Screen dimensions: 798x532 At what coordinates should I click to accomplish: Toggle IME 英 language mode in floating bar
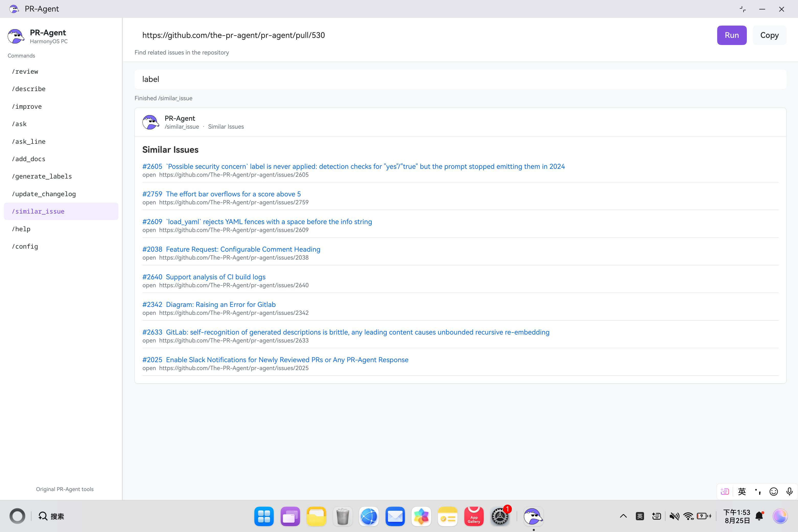click(x=742, y=492)
